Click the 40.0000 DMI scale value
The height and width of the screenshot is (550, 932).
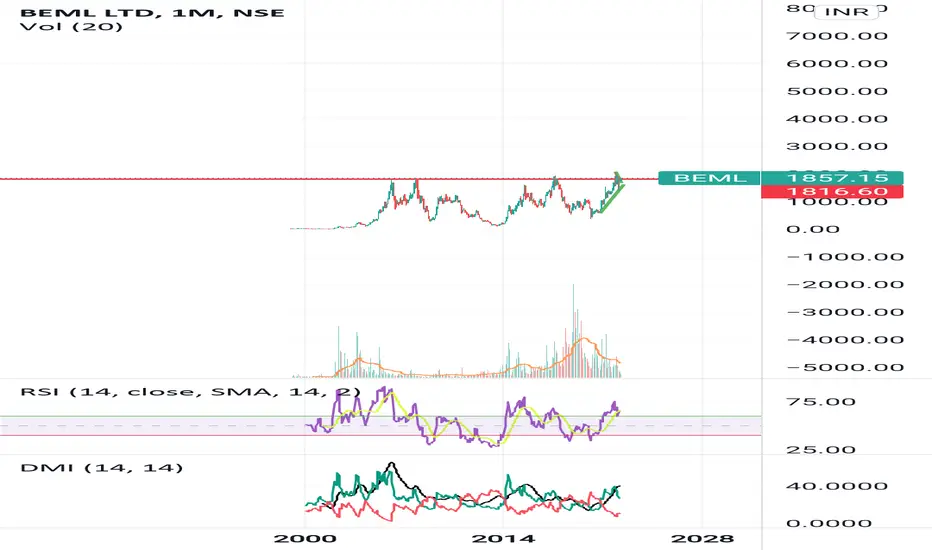pyautogui.click(x=837, y=486)
